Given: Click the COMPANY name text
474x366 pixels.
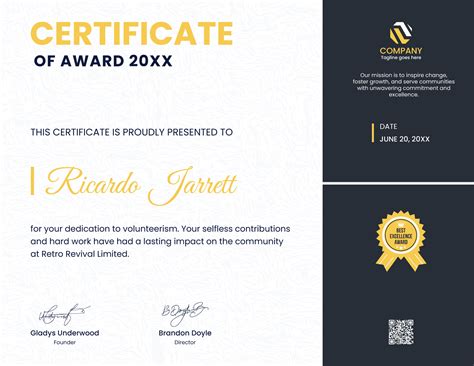Looking at the screenshot, I should tap(401, 51).
